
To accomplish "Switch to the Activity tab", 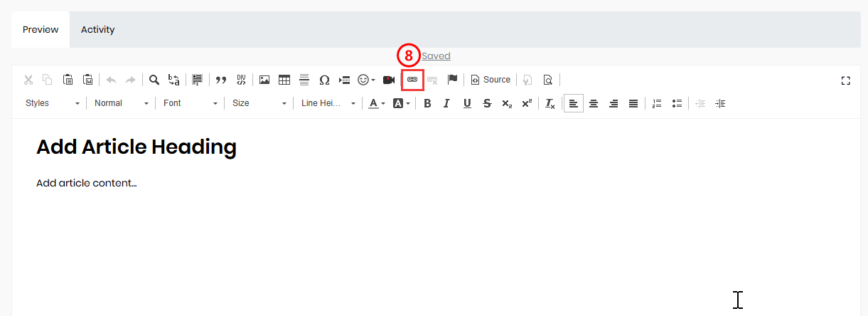I will [97, 30].
